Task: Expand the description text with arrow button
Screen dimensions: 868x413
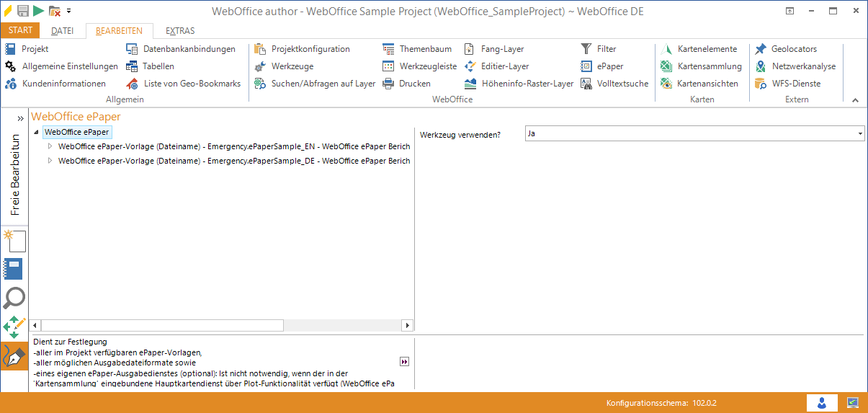Action: pos(404,361)
